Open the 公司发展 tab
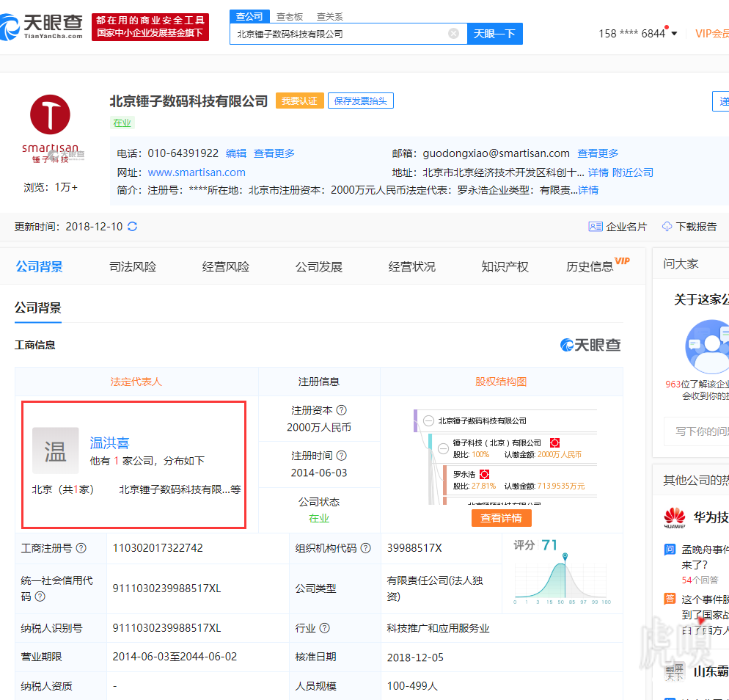This screenshot has width=729, height=700. (x=319, y=266)
